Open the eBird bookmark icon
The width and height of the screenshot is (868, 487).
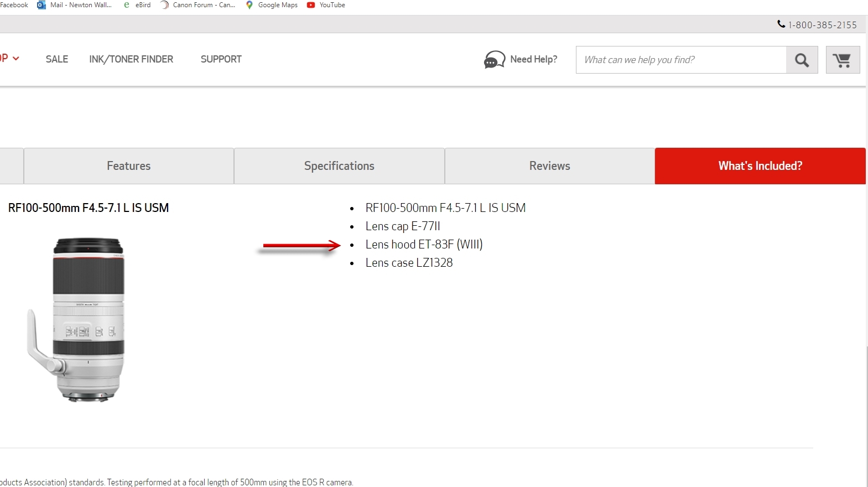(127, 5)
